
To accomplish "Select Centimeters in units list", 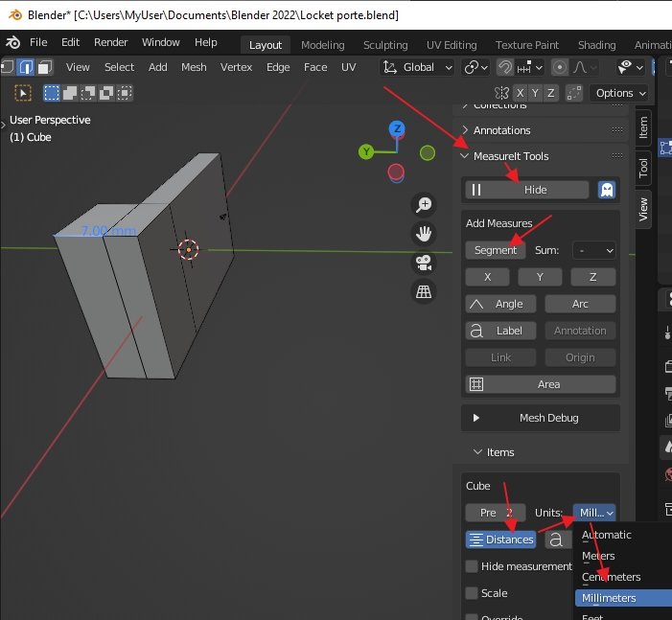I will click(623, 577).
